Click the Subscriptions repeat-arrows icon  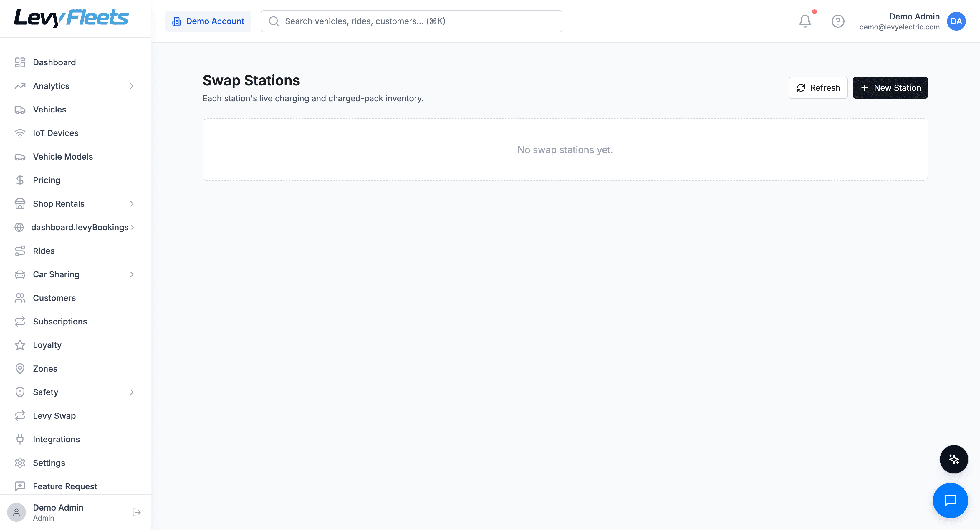click(20, 322)
